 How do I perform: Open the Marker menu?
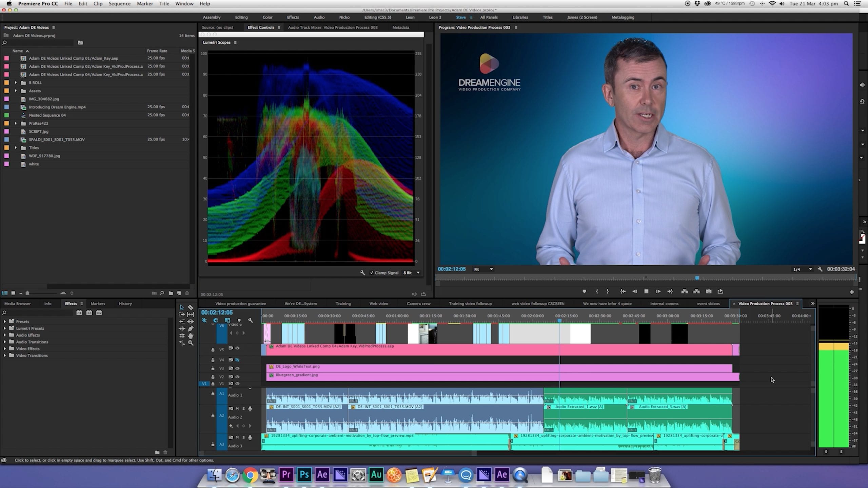[x=145, y=4]
